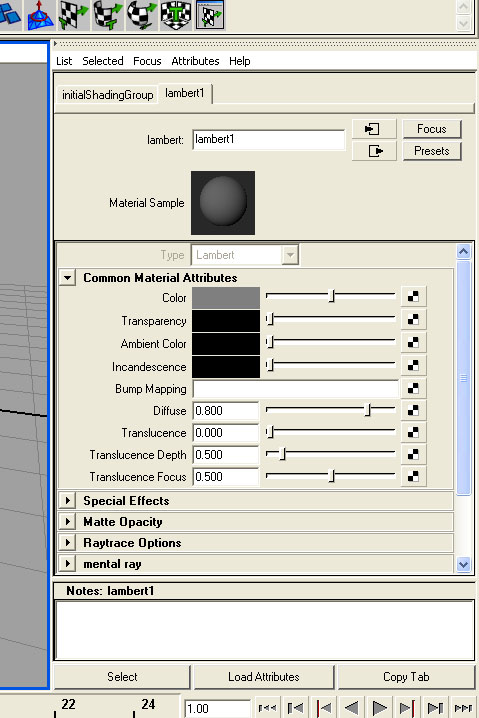The height and width of the screenshot is (718, 479).
Task: Select the cylindrical mapping shelf icon
Action: tap(108, 15)
